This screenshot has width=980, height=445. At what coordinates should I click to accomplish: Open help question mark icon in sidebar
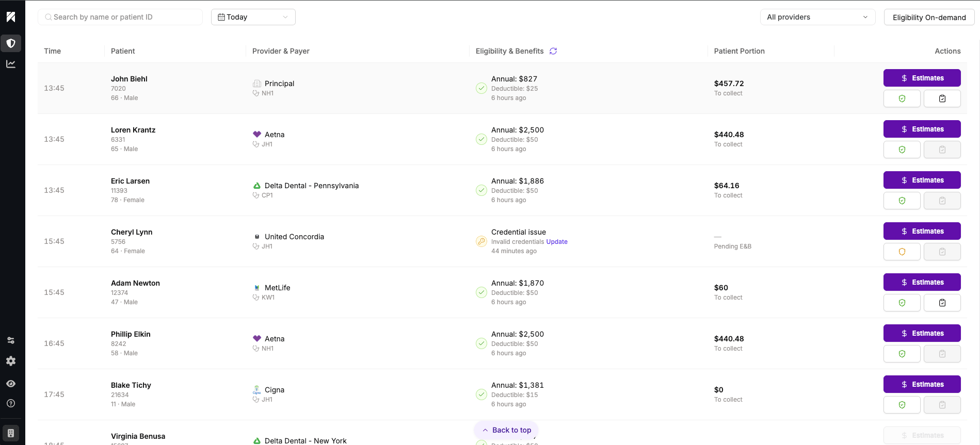pos(11,403)
